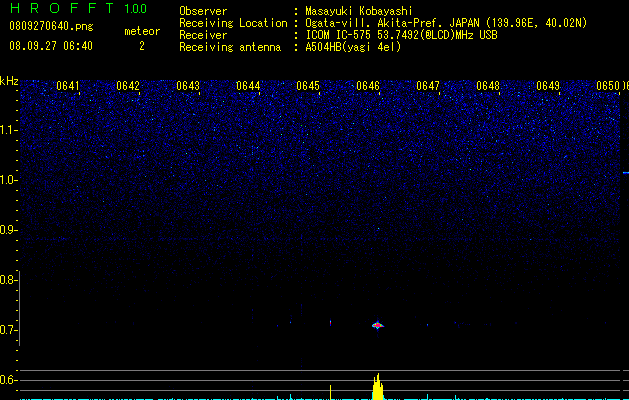Click the 0648 time marker
The image size is (629, 400).
[488, 86]
